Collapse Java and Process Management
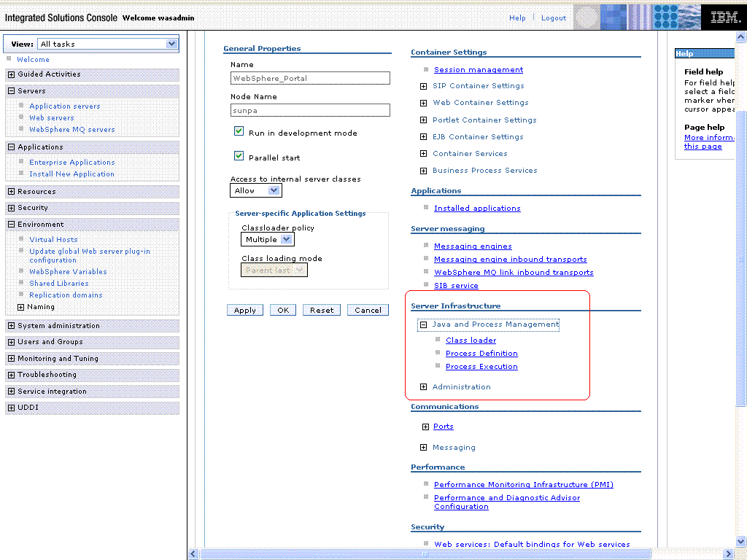The width and height of the screenshot is (747, 560). pos(423,324)
